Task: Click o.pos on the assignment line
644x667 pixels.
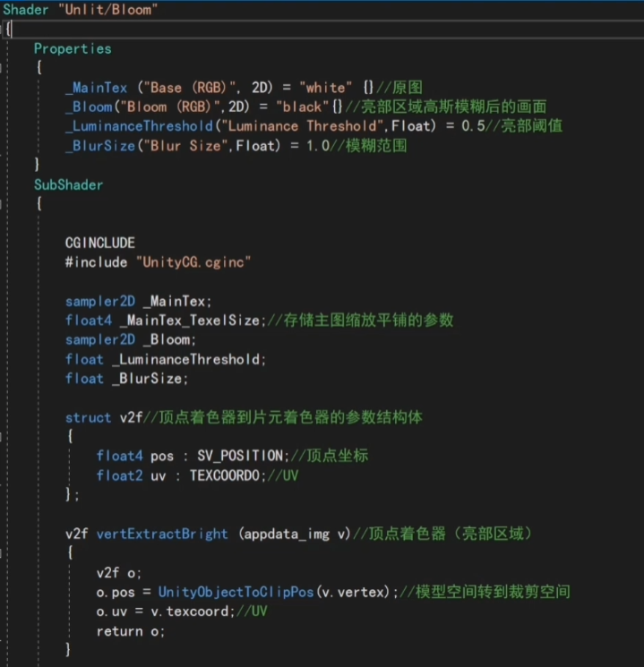Action: point(116,593)
